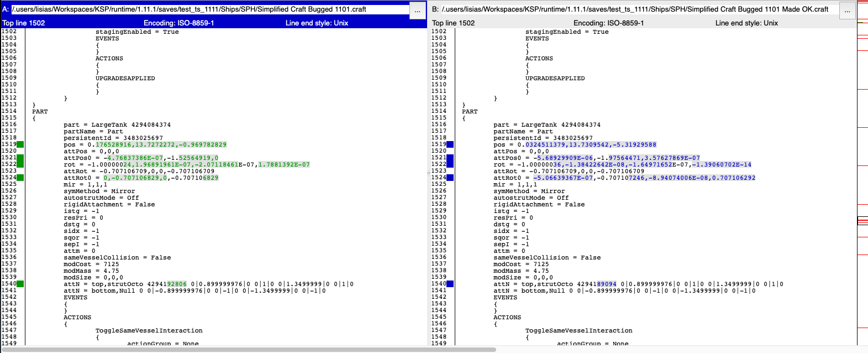Click left pane 'attN = bottom,Null' line

click(x=195, y=290)
